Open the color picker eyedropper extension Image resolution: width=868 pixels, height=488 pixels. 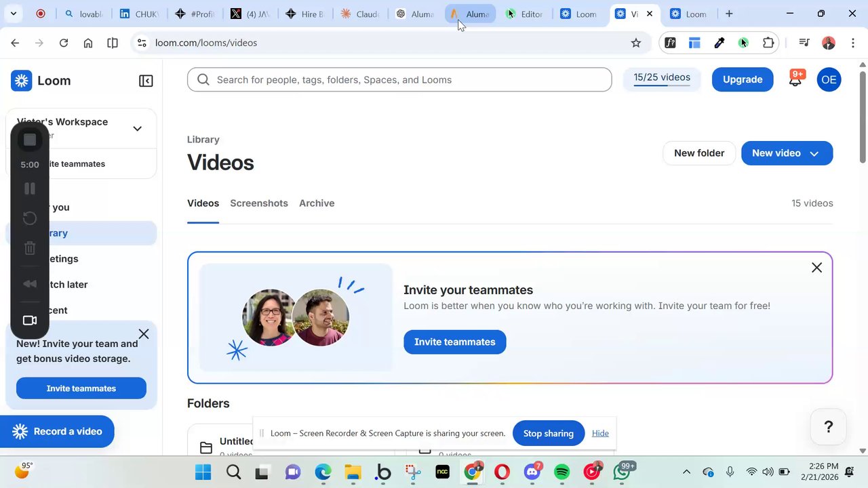(719, 43)
